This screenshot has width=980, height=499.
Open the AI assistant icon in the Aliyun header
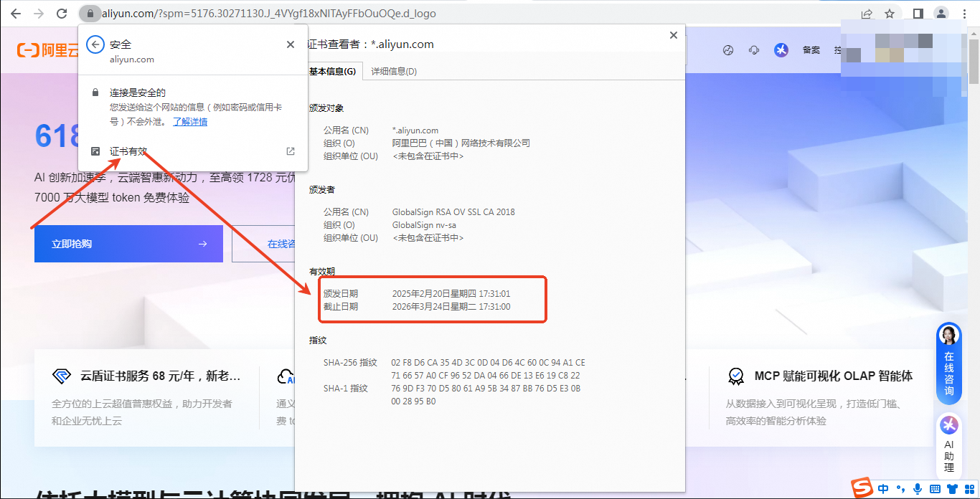781,50
